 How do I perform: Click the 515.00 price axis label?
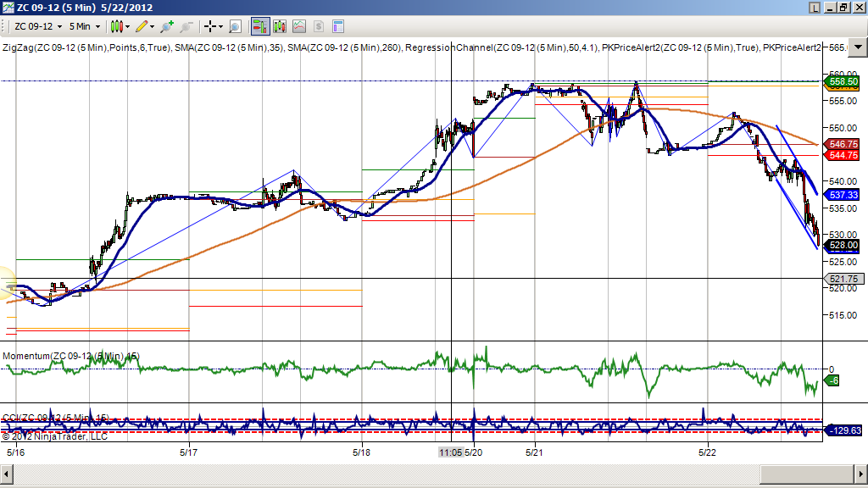coord(843,315)
